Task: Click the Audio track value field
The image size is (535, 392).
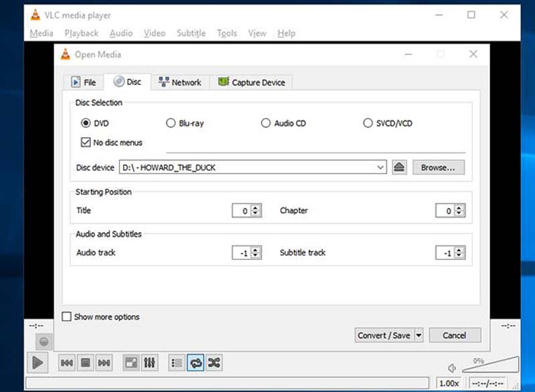Action: pos(241,253)
